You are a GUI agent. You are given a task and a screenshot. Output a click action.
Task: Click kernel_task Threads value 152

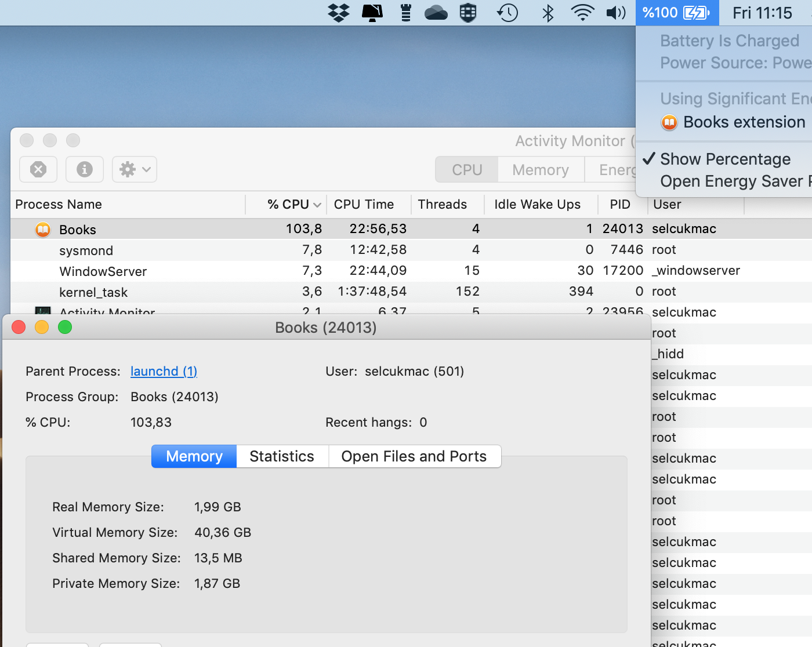click(x=467, y=291)
